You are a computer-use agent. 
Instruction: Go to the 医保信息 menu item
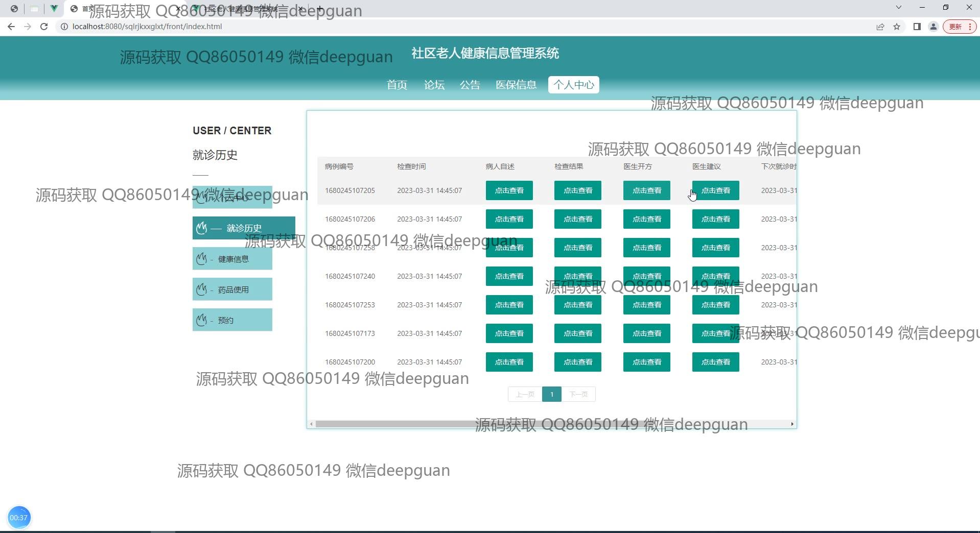pos(516,85)
